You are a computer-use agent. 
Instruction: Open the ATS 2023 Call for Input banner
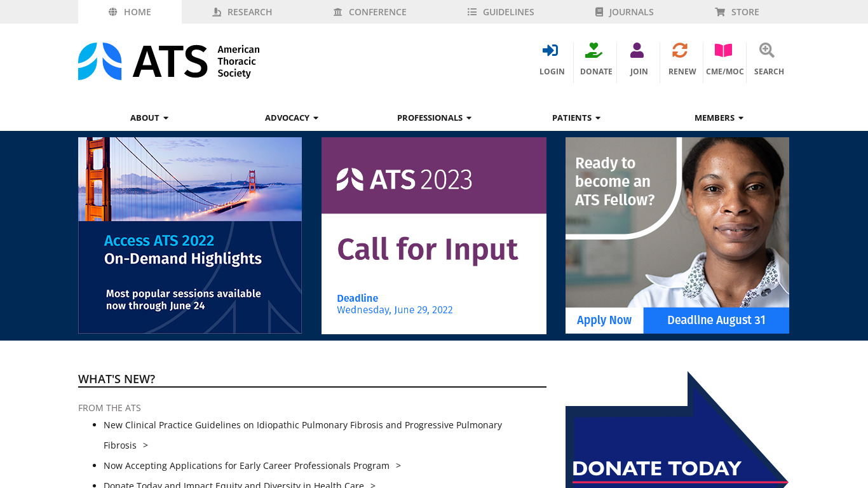pyautogui.click(x=434, y=235)
